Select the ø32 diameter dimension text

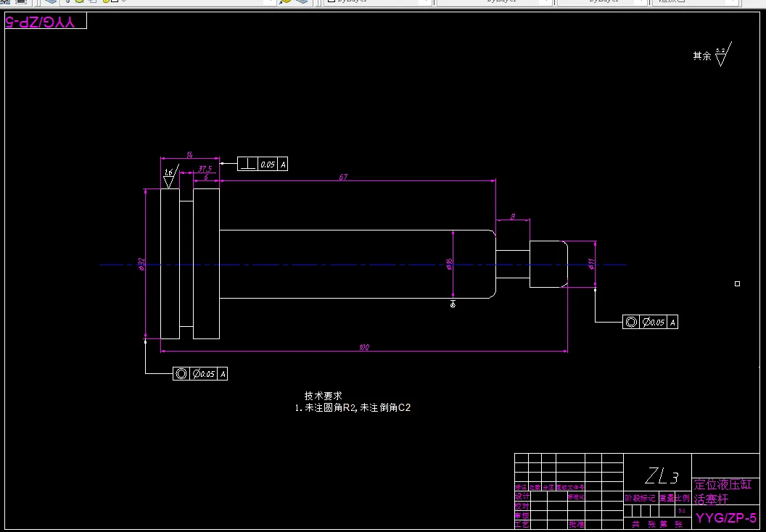(x=141, y=264)
